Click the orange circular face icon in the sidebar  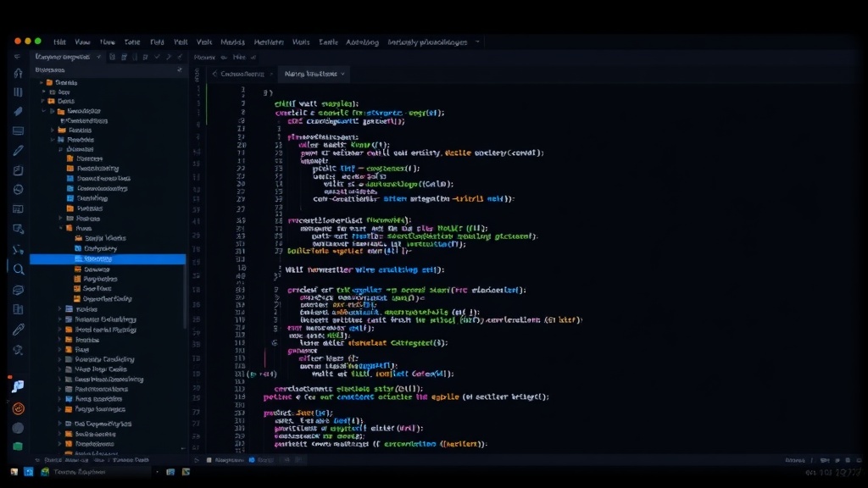point(18,408)
